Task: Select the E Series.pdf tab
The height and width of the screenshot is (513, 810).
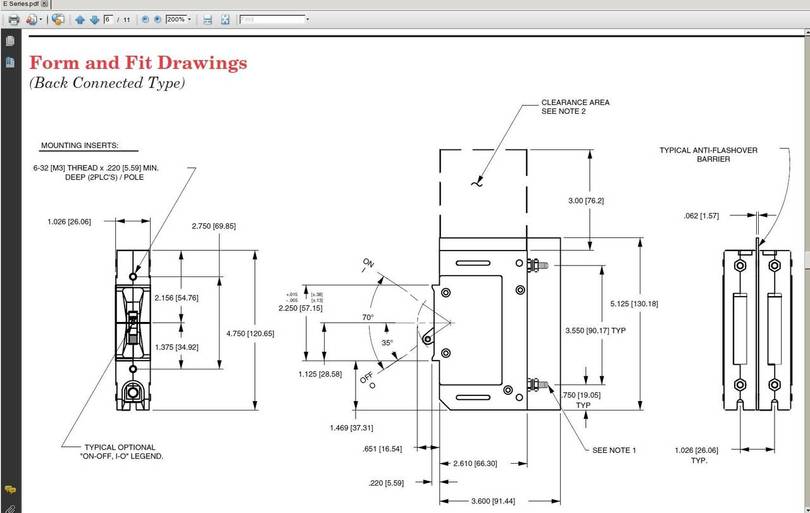Action: (x=21, y=4)
